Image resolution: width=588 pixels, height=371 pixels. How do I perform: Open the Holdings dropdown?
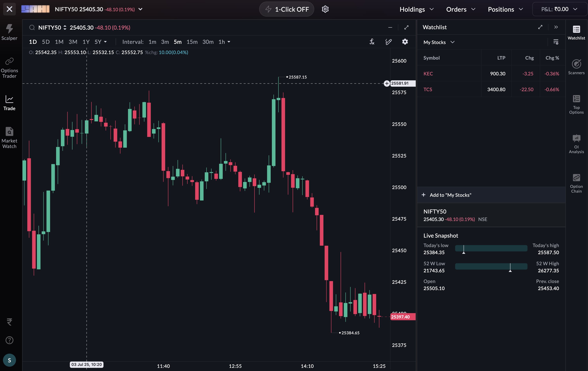417,9
